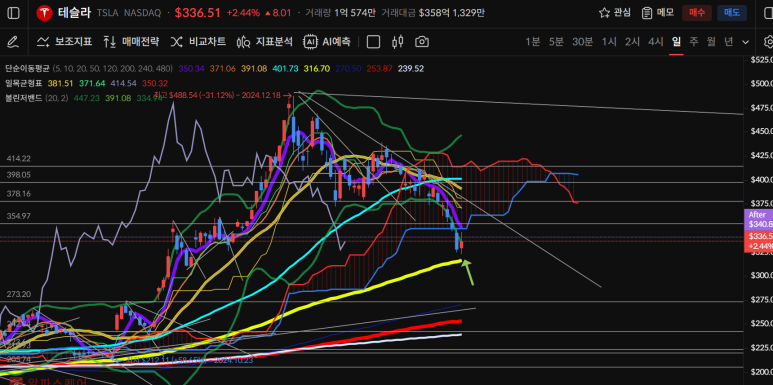
Task: Click the 401.73 cyan average value
Action: coord(285,69)
